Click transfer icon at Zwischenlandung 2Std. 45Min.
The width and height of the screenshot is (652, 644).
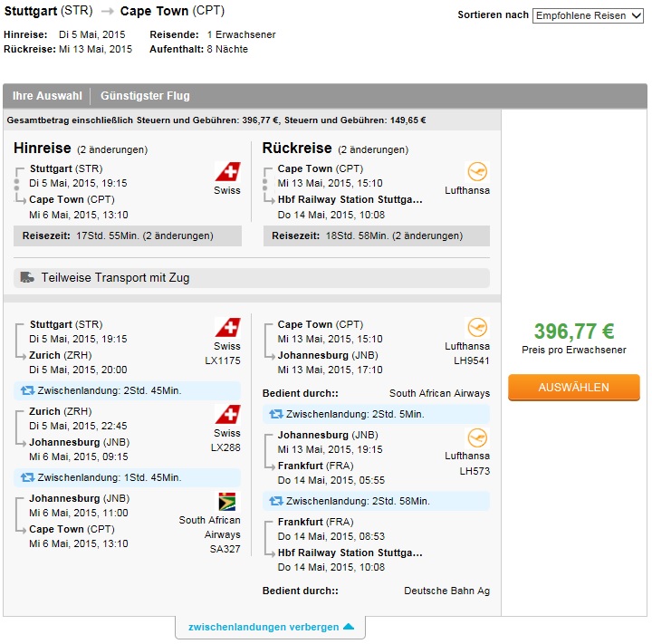point(28,390)
